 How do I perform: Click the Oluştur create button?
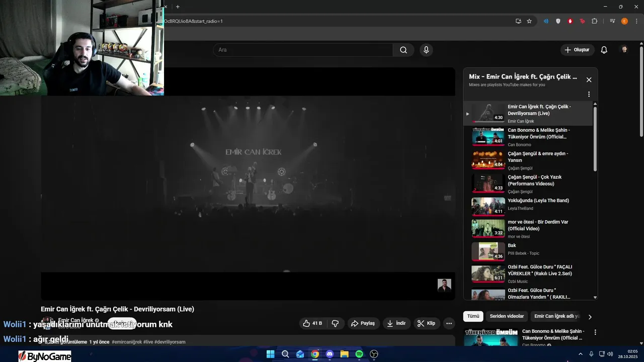pyautogui.click(x=578, y=50)
